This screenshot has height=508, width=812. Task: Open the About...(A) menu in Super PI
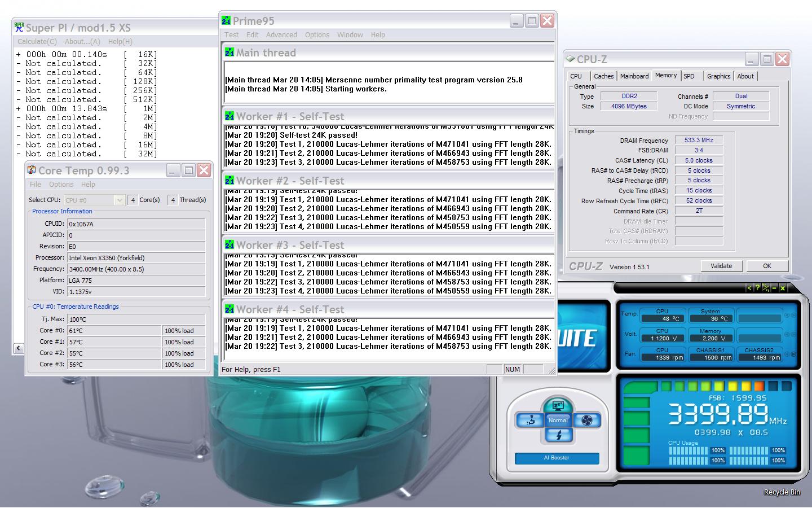coord(82,41)
